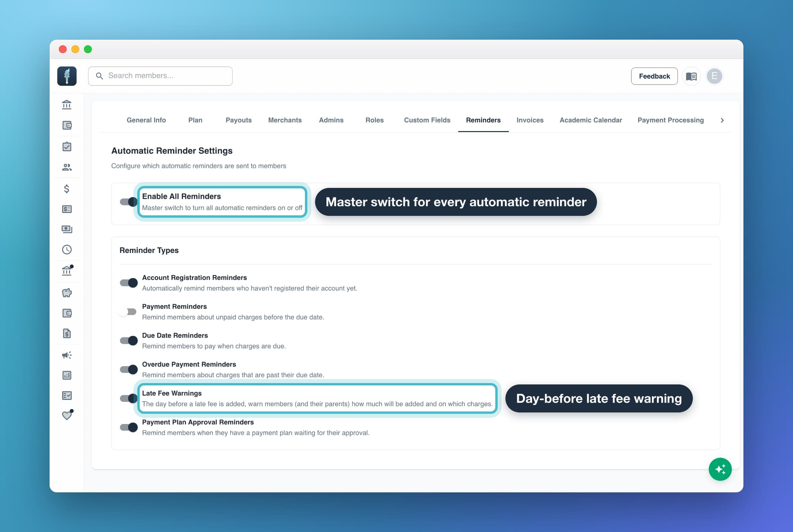793x532 pixels.
Task: Open the Custom Fields tab
Action: [427, 120]
